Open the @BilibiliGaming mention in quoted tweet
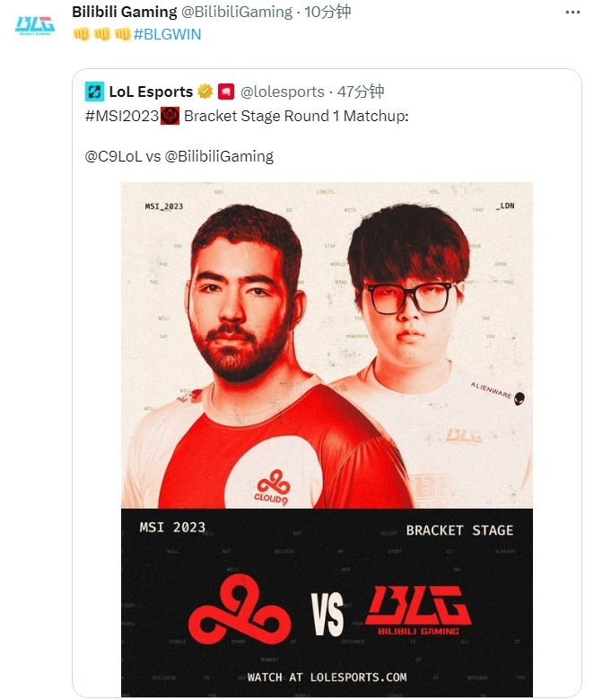Screen dimensions: 594x700 click(219, 157)
